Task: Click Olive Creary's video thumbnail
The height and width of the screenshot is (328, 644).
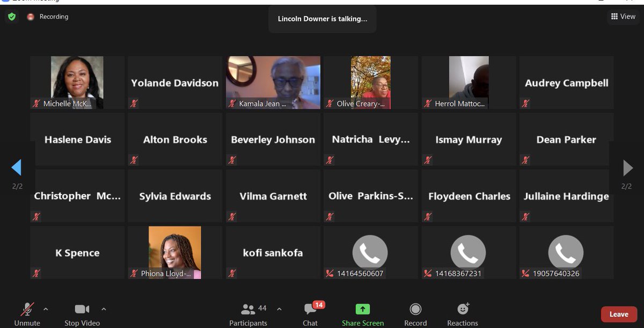Action: coord(371,83)
